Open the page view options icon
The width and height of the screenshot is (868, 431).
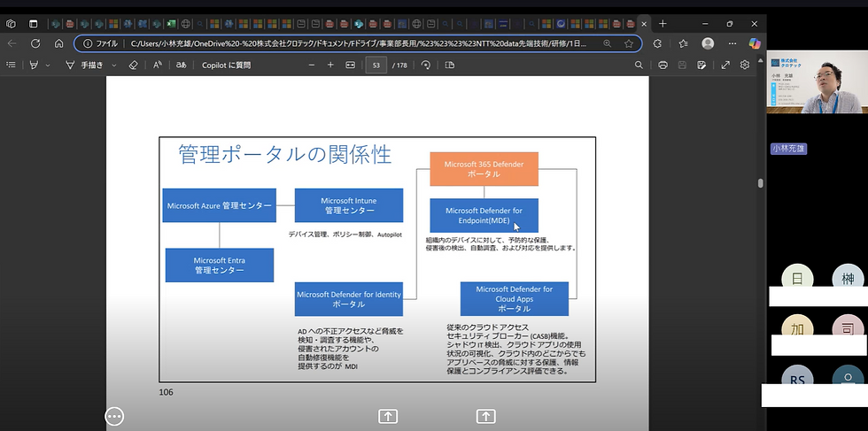450,65
